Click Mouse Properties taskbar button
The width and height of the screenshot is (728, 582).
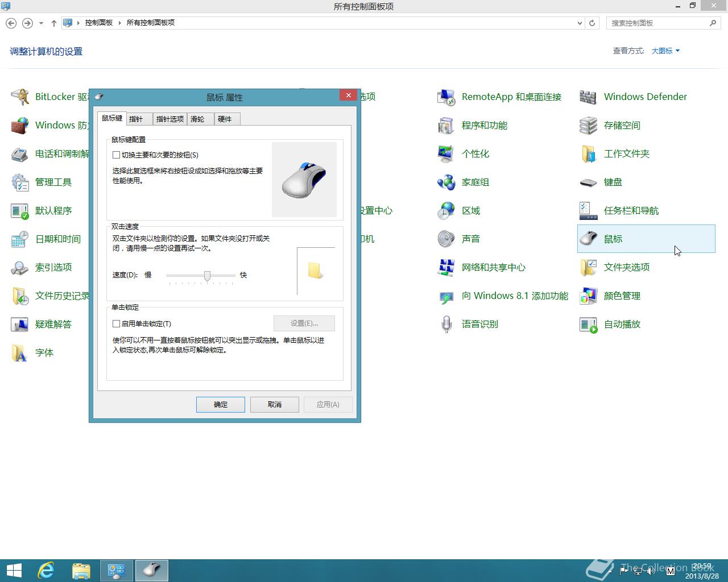(x=151, y=571)
